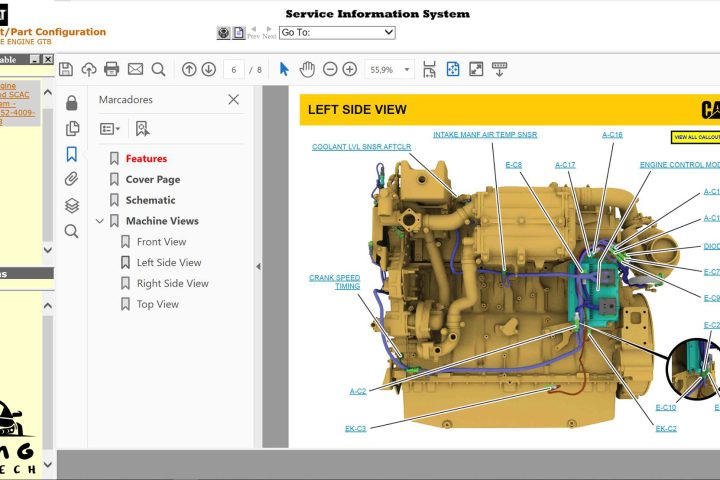Screen dimensions: 720x480
Task: Close the Marcadores panel
Action: [x=233, y=100]
